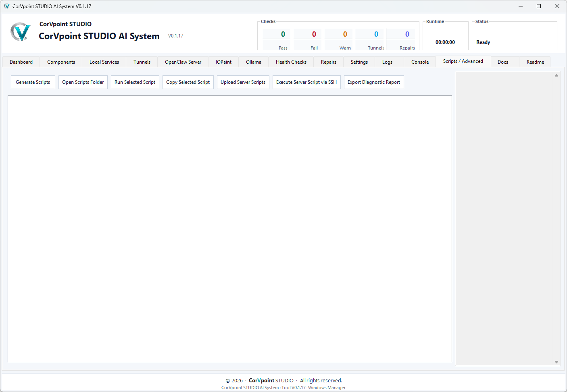The image size is (567, 392).
Task: Open the Local Services tab
Action: click(x=104, y=62)
